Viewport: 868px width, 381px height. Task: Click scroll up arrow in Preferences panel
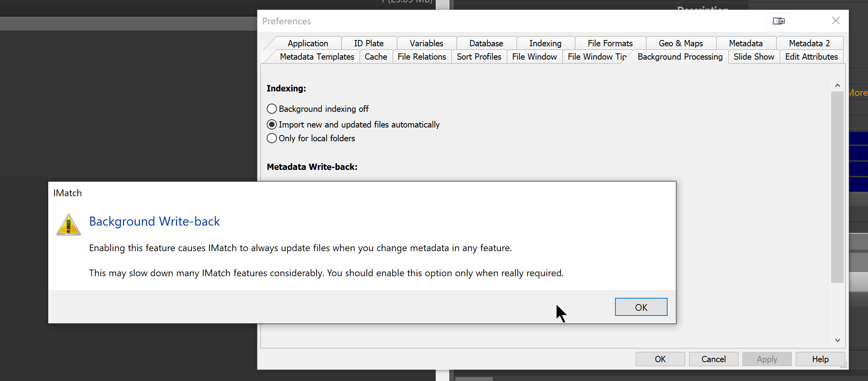point(837,86)
